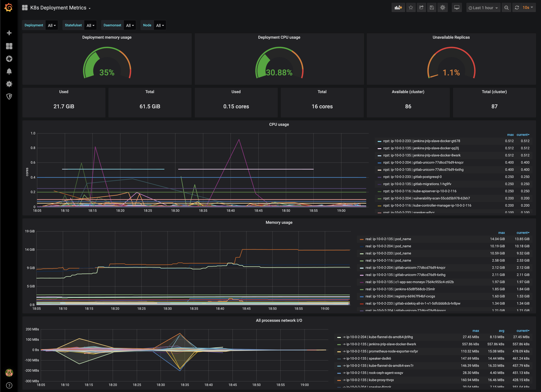The width and height of the screenshot is (541, 392).
Task: Open Dashboard settings gear in top bar
Action: pyautogui.click(x=443, y=8)
